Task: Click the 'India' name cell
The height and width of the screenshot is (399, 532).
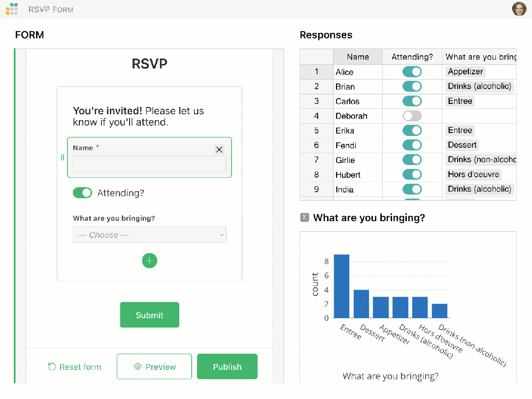Action: (x=358, y=189)
